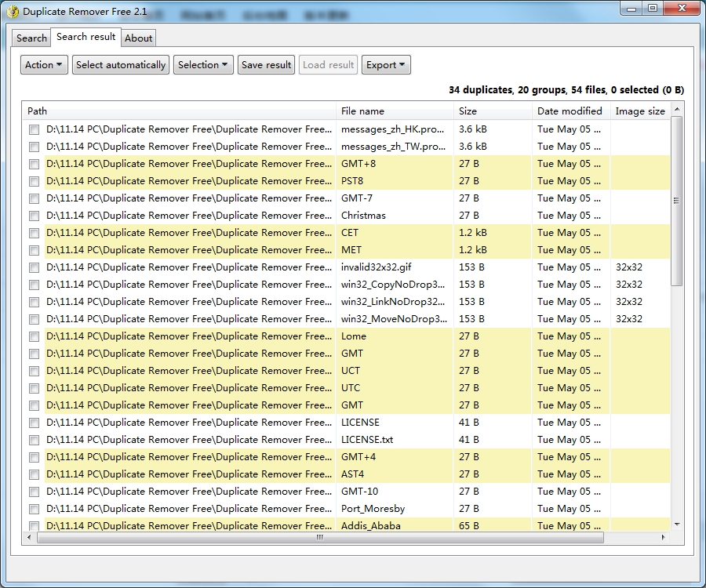The height and width of the screenshot is (588, 706).
Task: Minimize the Duplicate Remover window
Action: tap(631, 8)
